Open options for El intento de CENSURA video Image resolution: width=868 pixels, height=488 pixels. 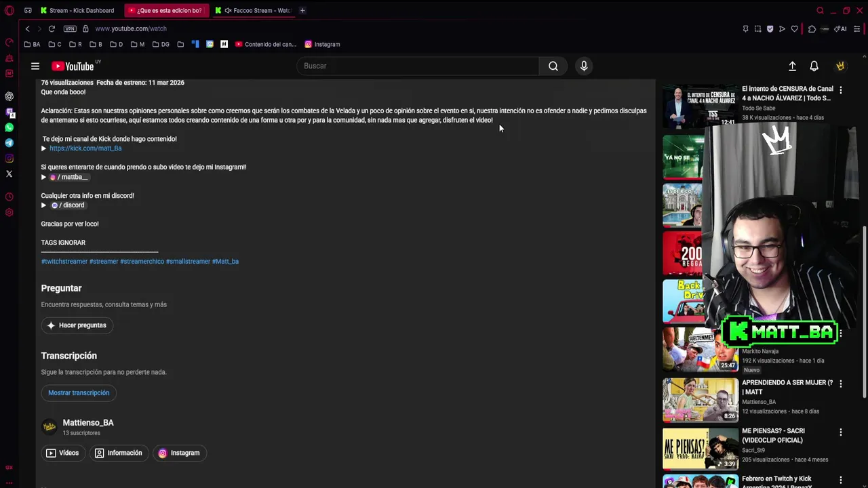coord(841,89)
